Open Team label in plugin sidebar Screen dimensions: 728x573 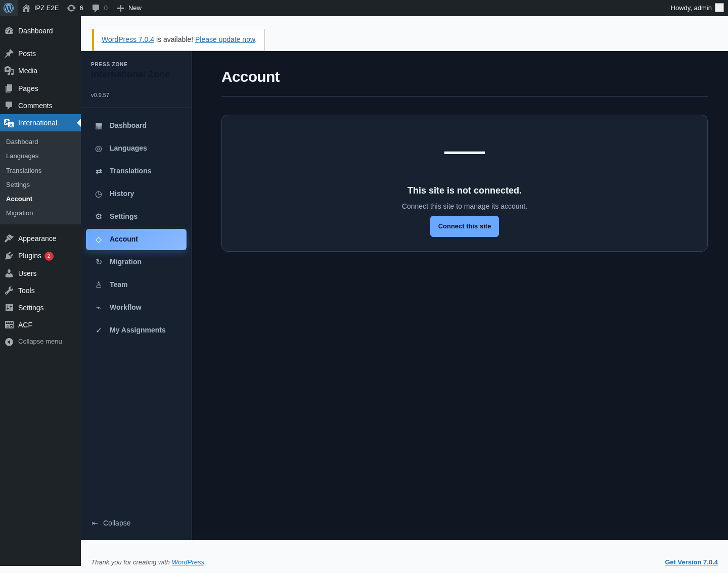click(x=119, y=284)
